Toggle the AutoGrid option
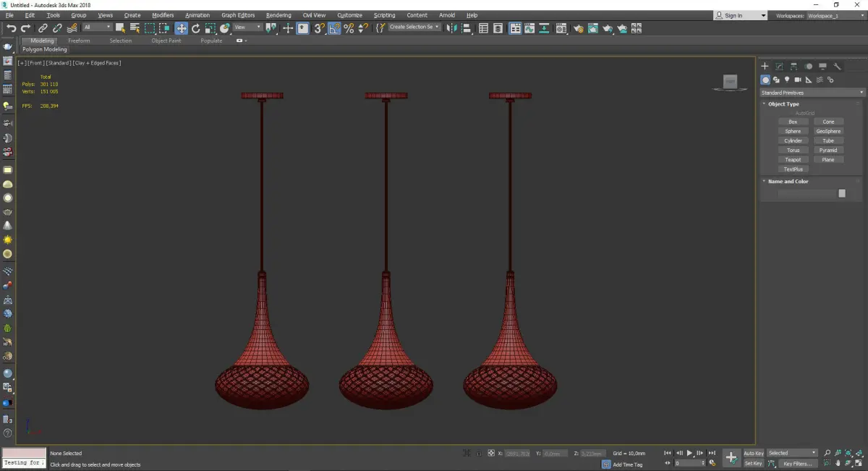The image size is (868, 471). [805, 113]
